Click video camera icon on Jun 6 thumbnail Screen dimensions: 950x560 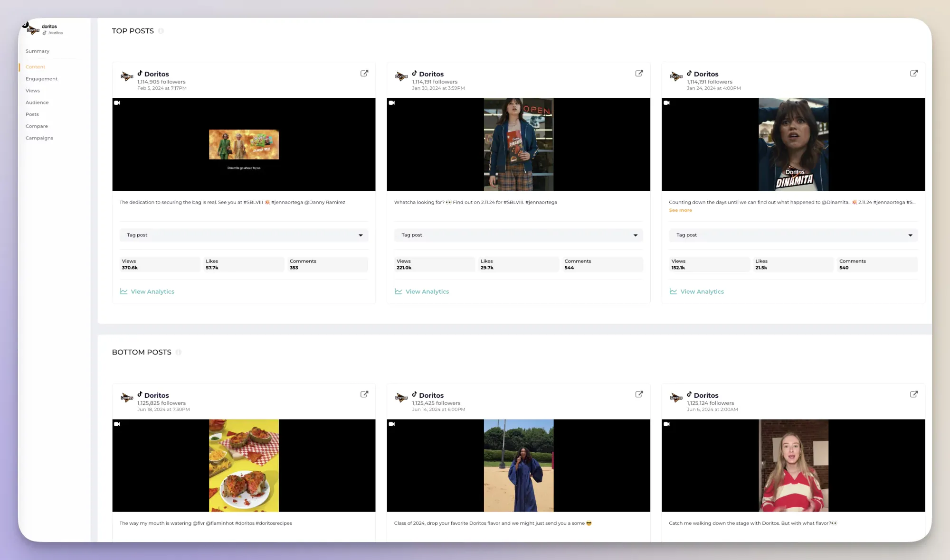point(667,424)
